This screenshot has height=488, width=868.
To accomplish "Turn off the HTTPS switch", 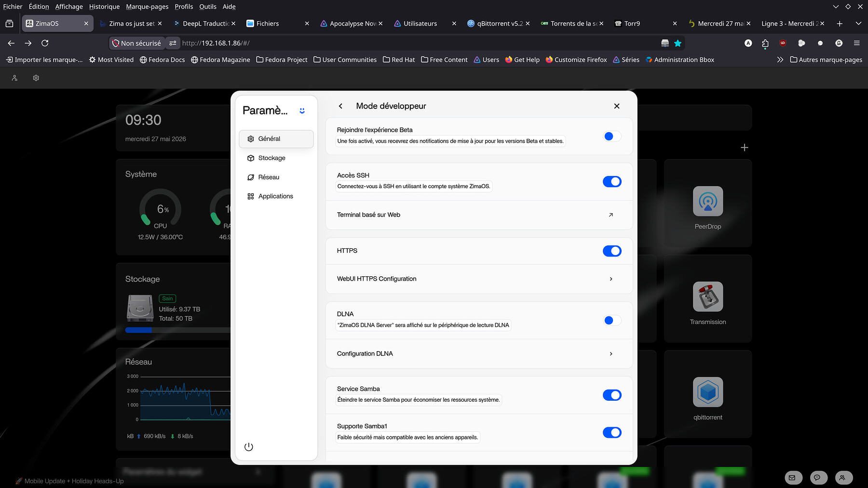I will tap(612, 251).
